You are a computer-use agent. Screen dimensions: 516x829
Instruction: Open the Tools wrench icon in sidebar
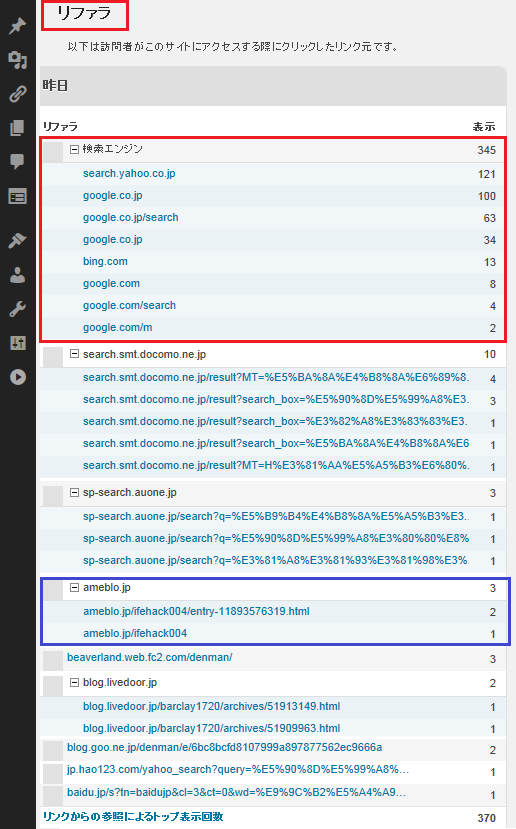tap(17, 309)
